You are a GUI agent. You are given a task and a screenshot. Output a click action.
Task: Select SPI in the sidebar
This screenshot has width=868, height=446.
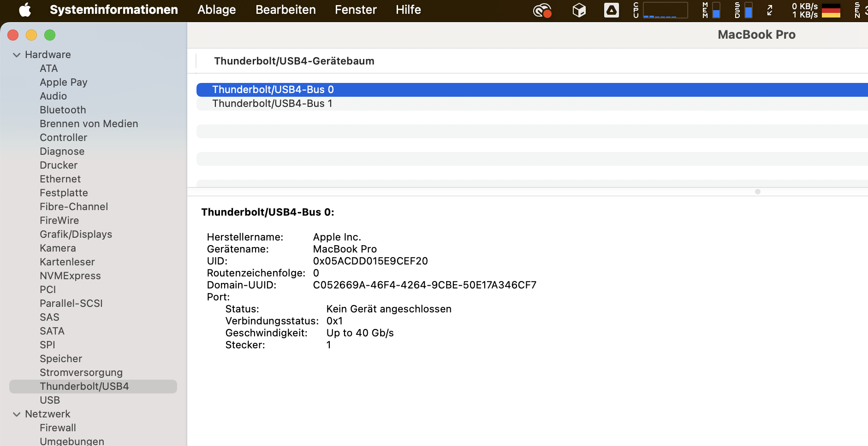[x=48, y=345]
